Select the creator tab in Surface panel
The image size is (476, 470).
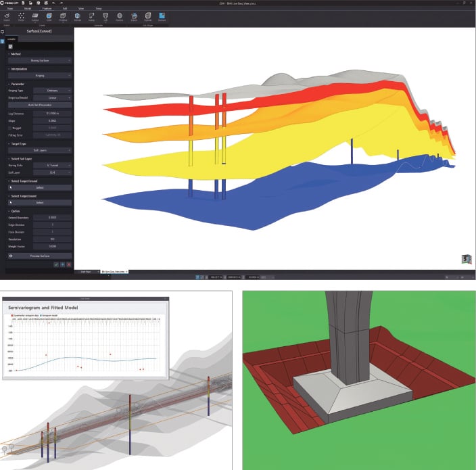tap(11, 39)
